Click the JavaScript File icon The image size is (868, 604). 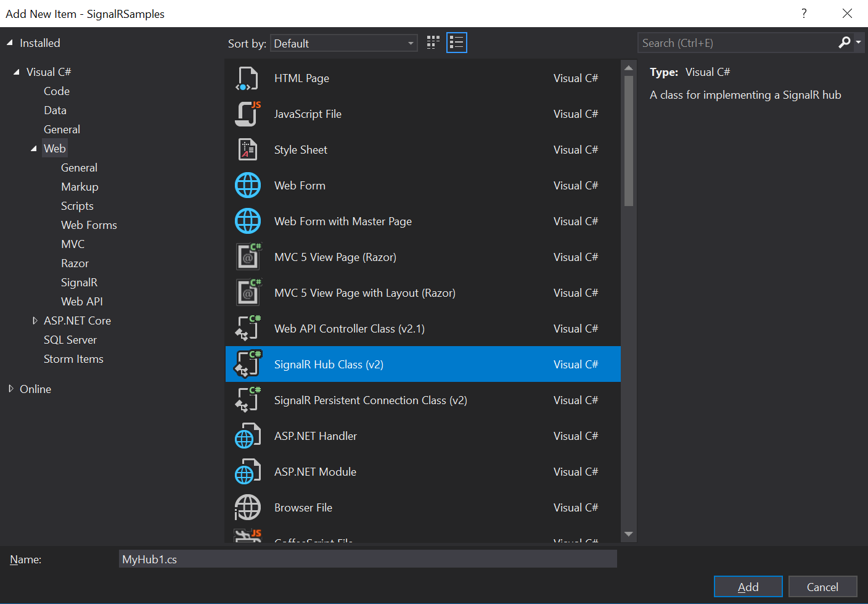pyautogui.click(x=248, y=114)
